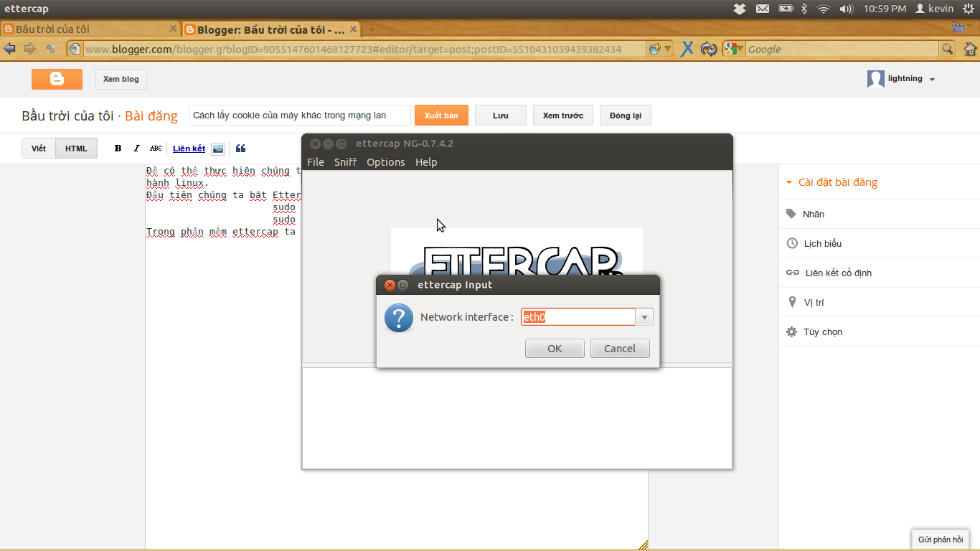The height and width of the screenshot is (551, 980).
Task: Click the browser forward arrow
Action: tap(29, 49)
